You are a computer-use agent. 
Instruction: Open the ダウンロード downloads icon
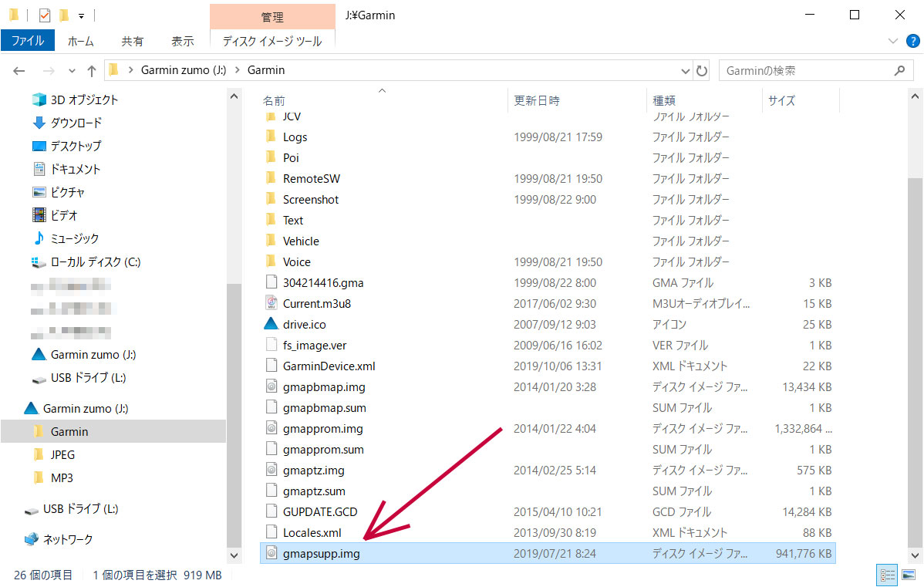tap(39, 123)
